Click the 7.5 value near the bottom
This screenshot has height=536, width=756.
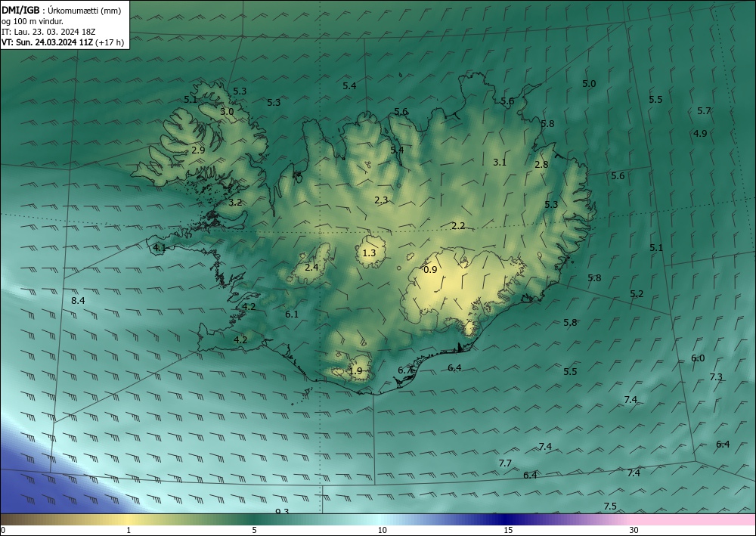pos(610,506)
